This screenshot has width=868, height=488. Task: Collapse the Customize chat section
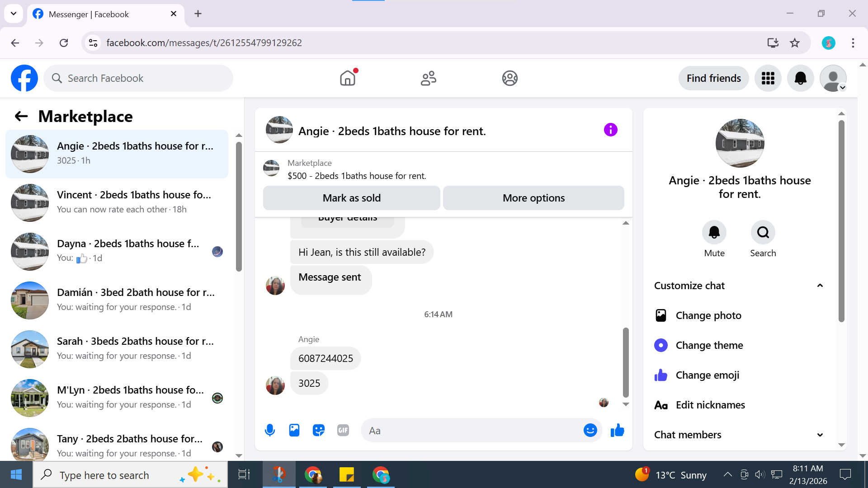click(x=820, y=286)
